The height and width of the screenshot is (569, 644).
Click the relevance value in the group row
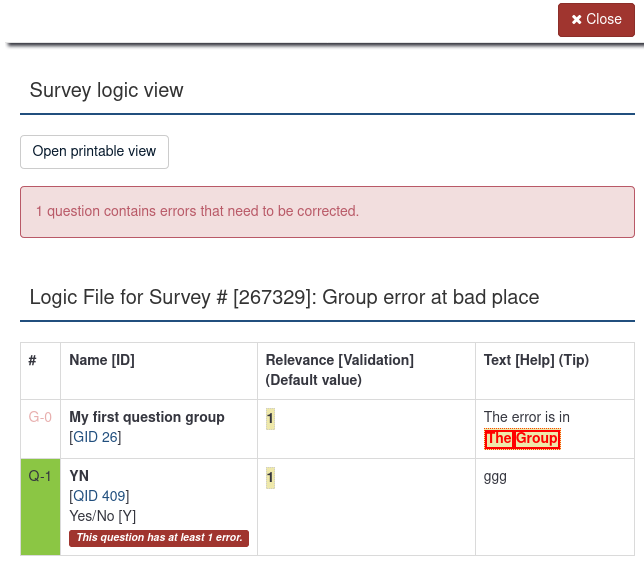tap(270, 418)
